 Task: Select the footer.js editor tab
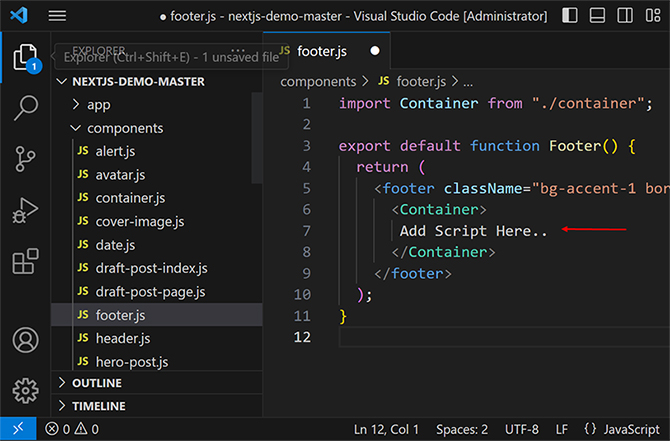pos(321,50)
